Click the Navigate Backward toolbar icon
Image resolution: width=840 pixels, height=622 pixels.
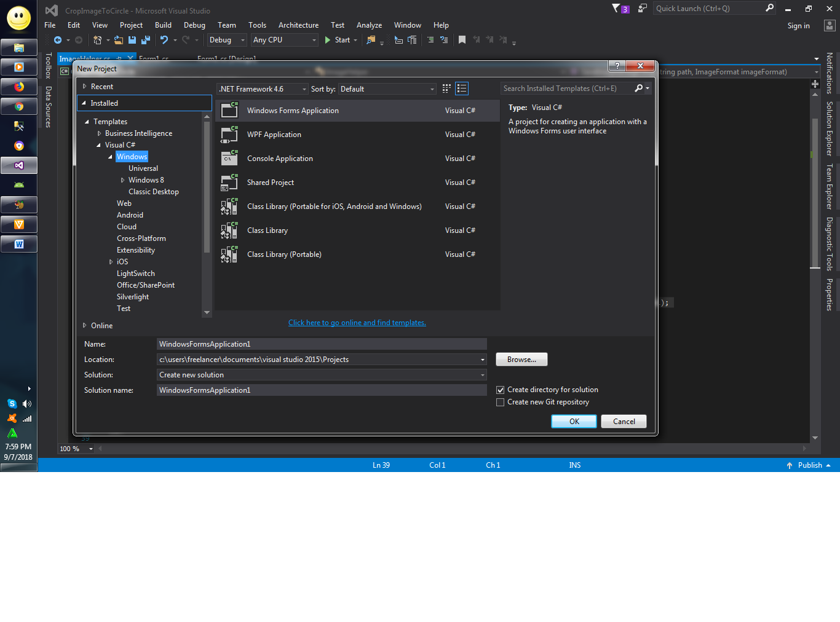(x=58, y=40)
